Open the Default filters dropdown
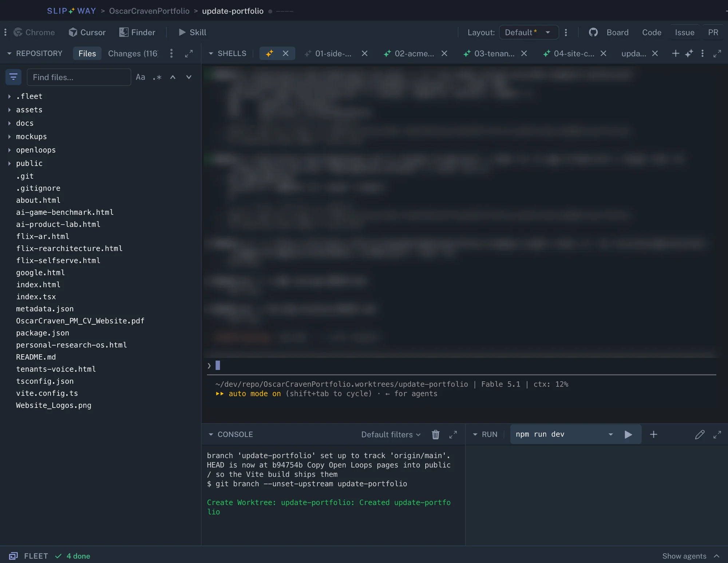This screenshot has height=563, width=728. [x=391, y=434]
